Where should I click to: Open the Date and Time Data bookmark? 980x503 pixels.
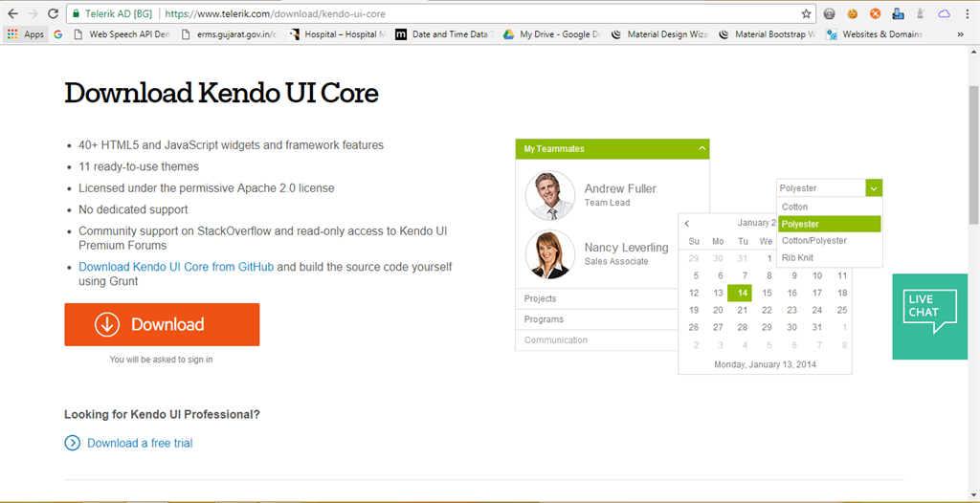445,34
